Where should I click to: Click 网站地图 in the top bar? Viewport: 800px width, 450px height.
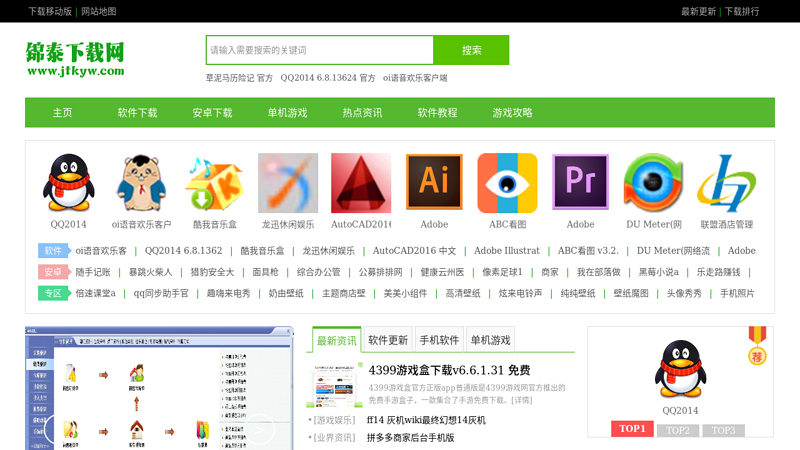(x=99, y=11)
